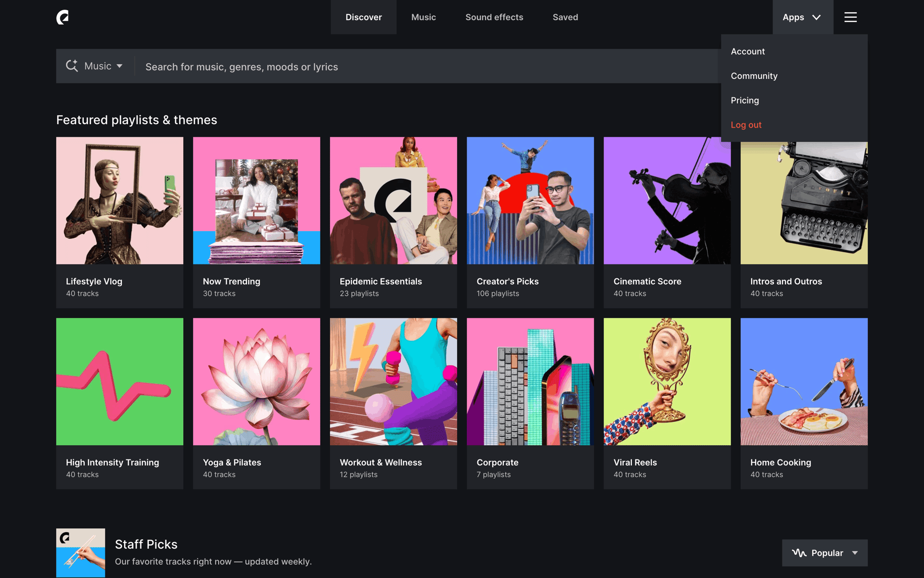Screen dimensions: 924x578
Task: Click the Viral Reels title
Action: coord(635,462)
